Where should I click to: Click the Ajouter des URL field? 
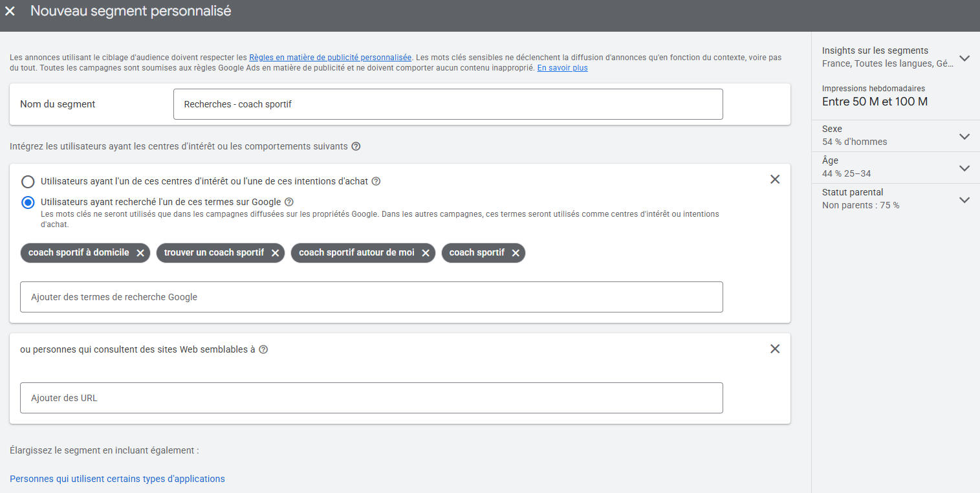371,398
